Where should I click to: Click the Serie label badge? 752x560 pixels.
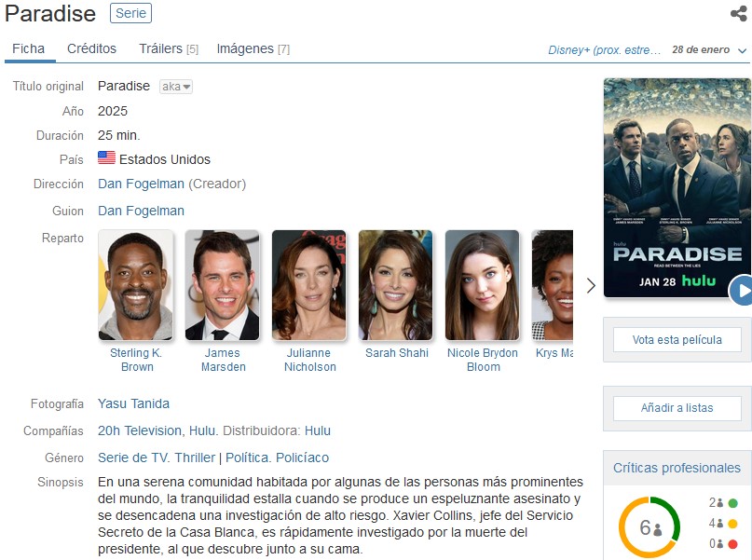click(x=131, y=13)
